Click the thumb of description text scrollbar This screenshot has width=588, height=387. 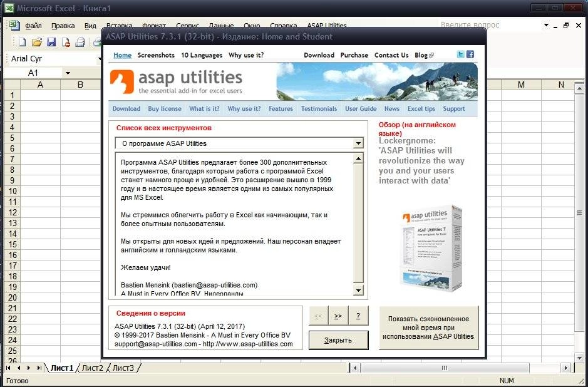[359, 224]
